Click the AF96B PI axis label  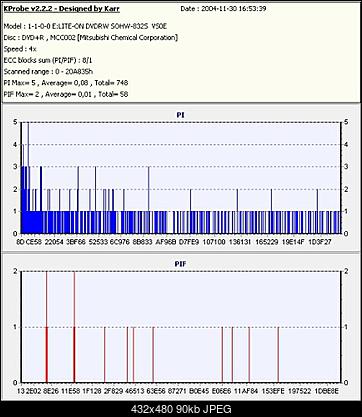point(166,242)
